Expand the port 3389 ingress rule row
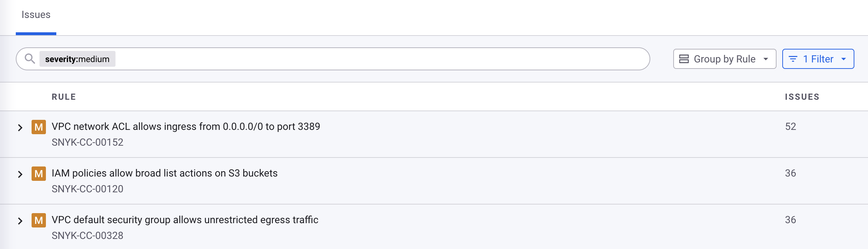The image size is (868, 249). click(x=20, y=127)
